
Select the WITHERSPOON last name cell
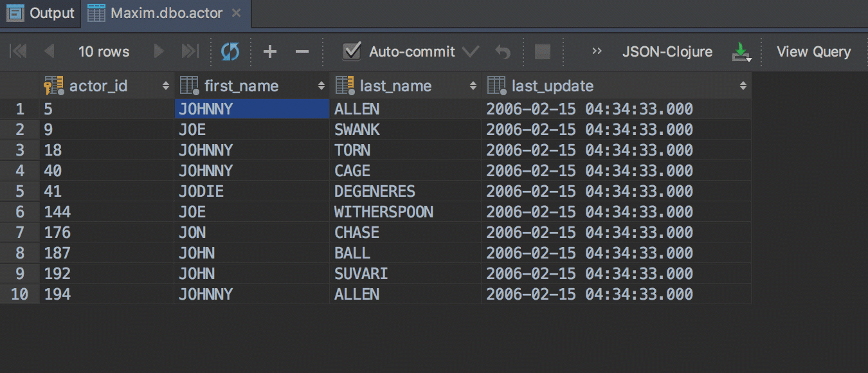coord(406,212)
